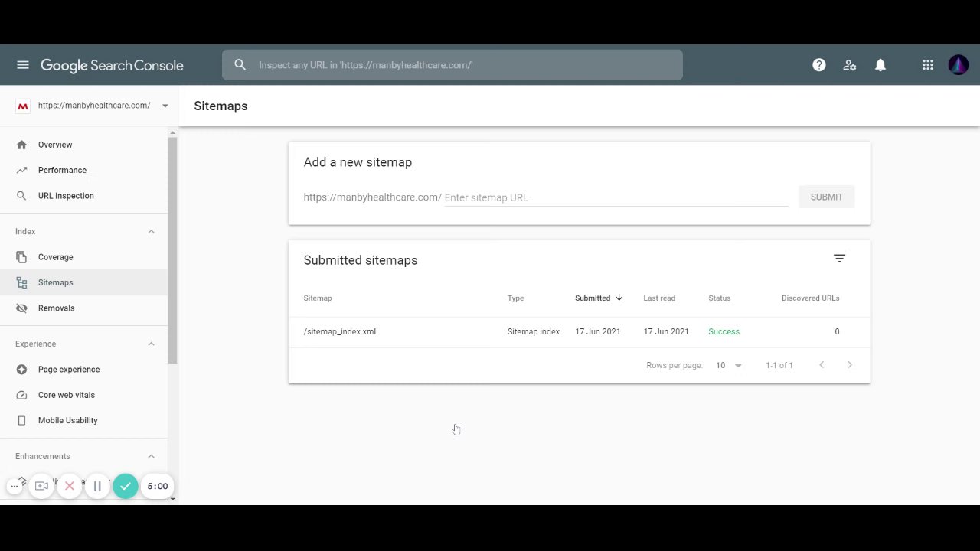Screen dimensions: 980x551
Task: Open the notifications bell
Action: pos(880,65)
